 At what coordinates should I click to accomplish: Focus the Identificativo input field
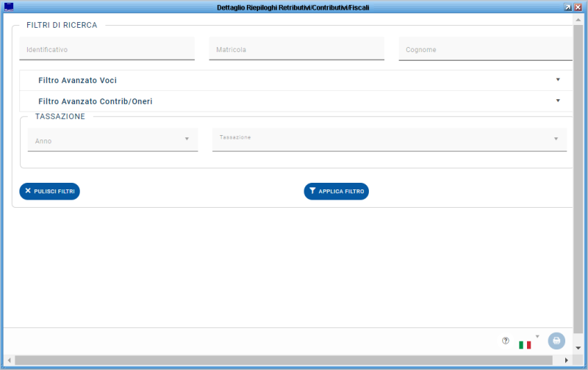pyautogui.click(x=107, y=48)
